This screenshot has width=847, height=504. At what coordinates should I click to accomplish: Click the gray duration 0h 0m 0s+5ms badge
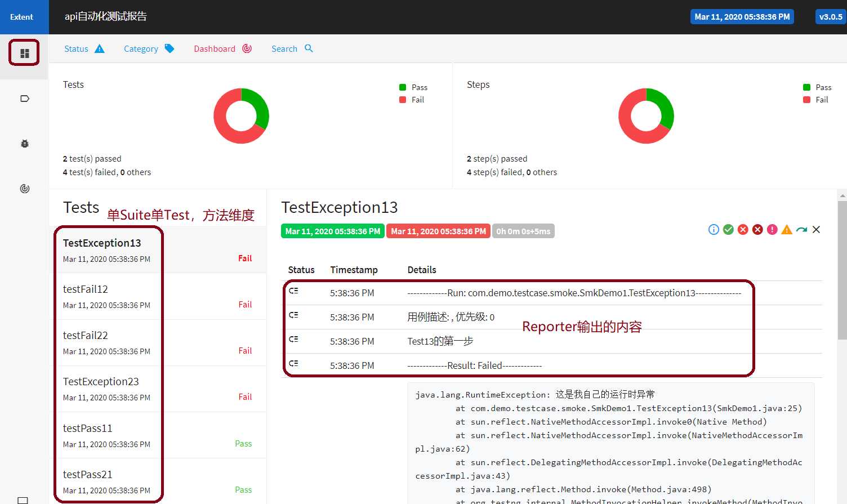click(523, 231)
